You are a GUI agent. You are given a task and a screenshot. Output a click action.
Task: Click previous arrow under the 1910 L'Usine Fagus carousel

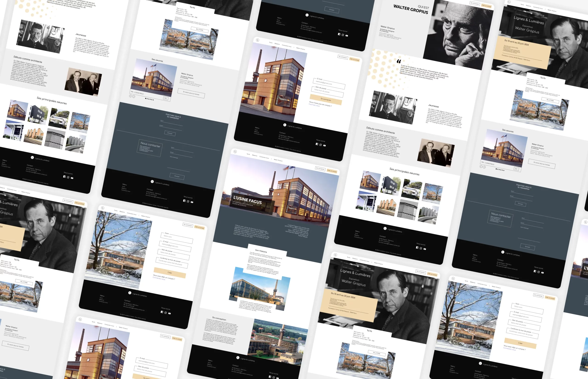coord(130,96)
